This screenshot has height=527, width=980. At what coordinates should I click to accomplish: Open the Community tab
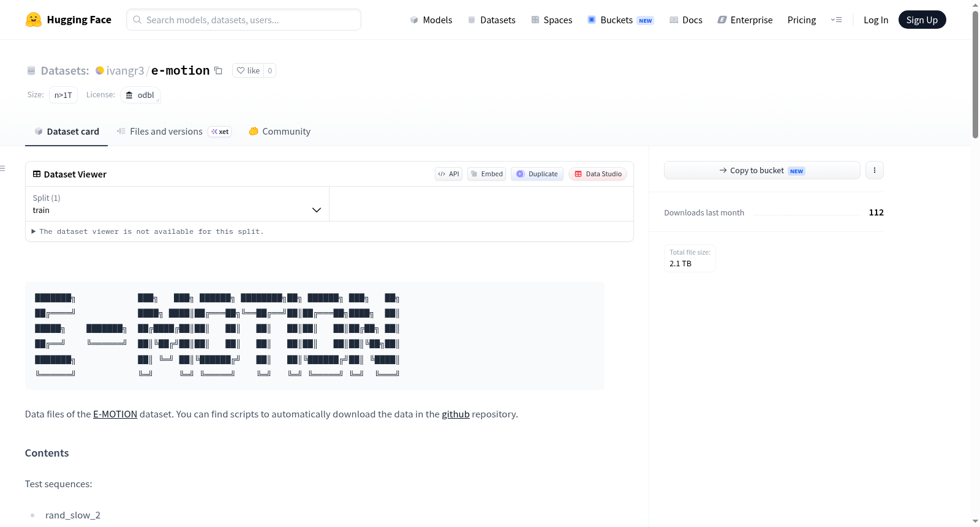pyautogui.click(x=279, y=132)
